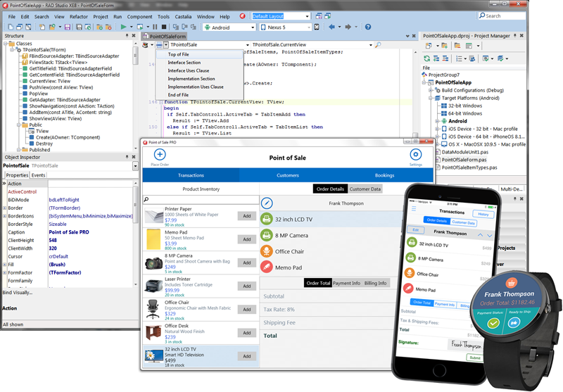Collapse the Public node in Structure tree

pos(19,125)
